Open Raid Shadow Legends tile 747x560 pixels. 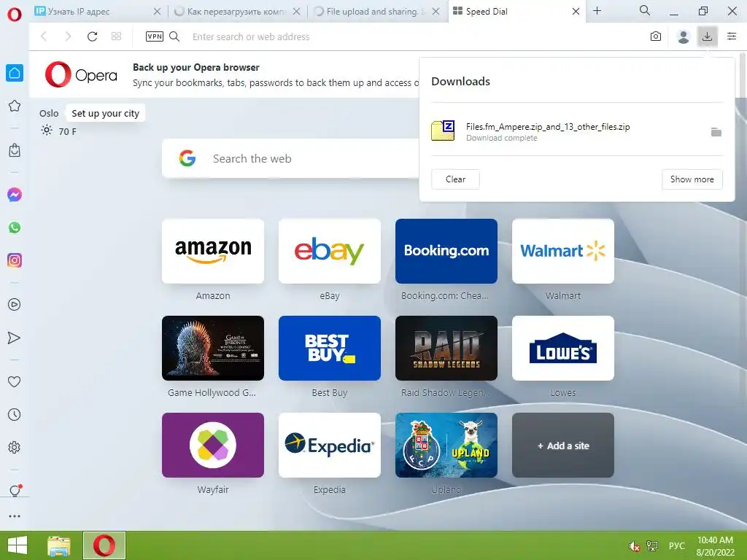tap(446, 348)
